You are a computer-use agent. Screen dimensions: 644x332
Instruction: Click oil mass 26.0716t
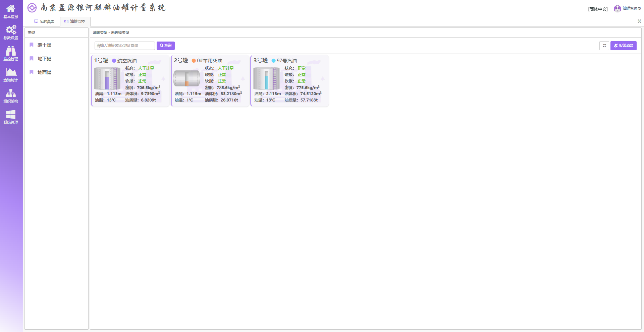[x=229, y=100]
